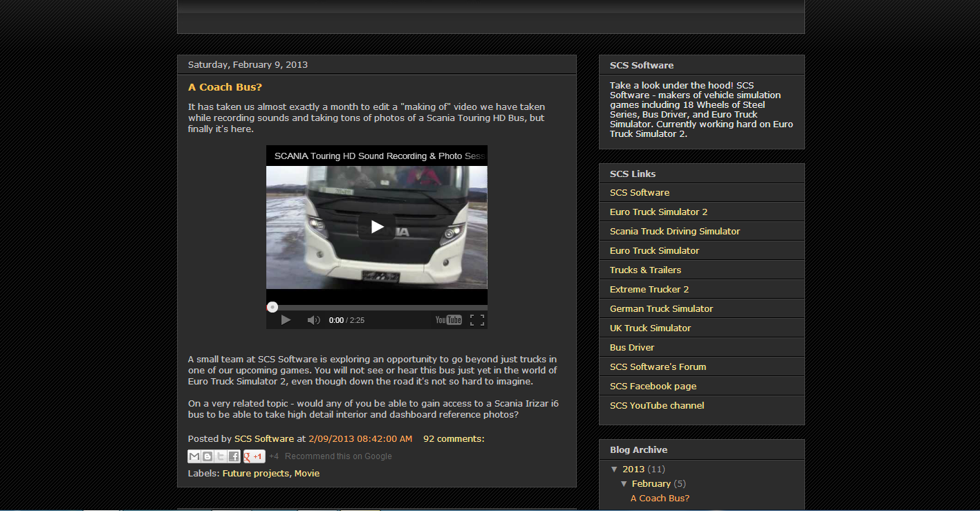
Task: Open the German Truck Simulator link
Action: [x=661, y=308]
